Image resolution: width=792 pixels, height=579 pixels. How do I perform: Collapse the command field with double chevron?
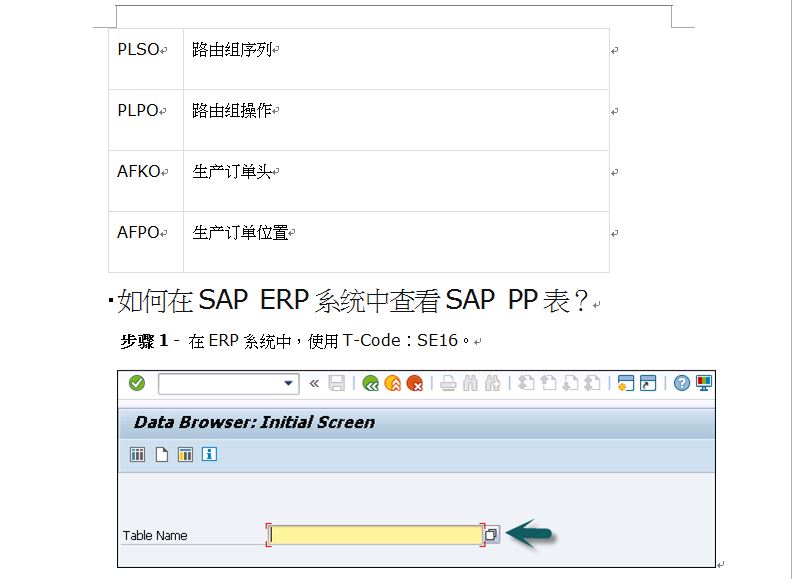314,383
